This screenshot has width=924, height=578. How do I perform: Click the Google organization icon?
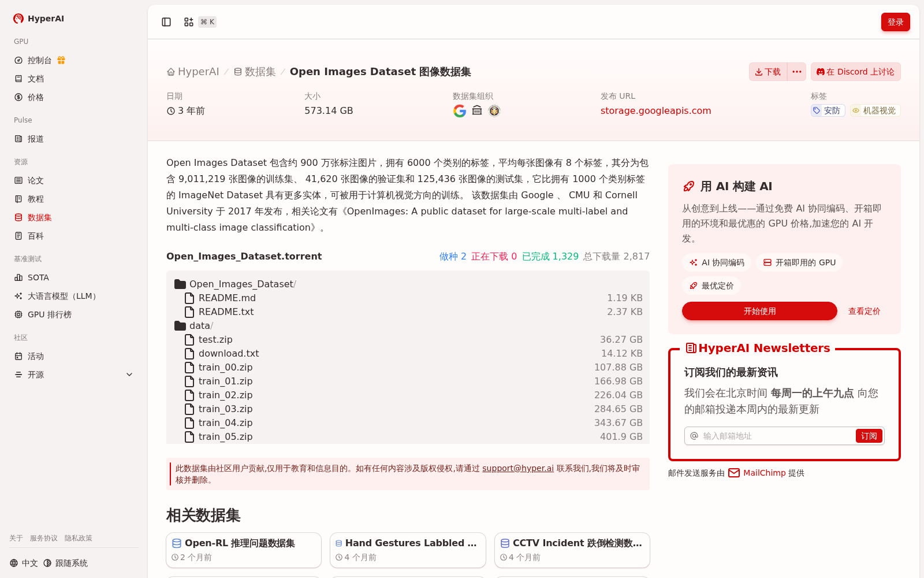click(460, 111)
